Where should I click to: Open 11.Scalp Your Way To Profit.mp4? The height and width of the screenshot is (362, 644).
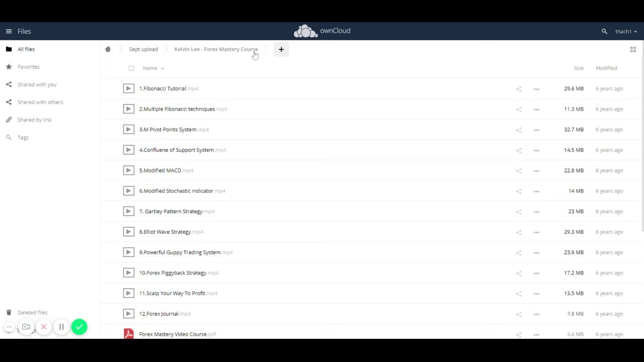coord(178,293)
